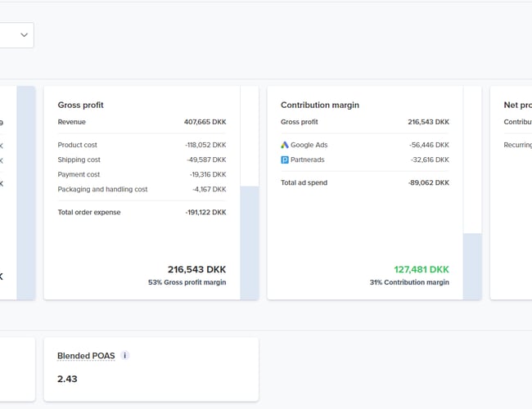The image size is (532, 409).
Task: Click the Blended POAS underlined label
Action: (x=86, y=356)
